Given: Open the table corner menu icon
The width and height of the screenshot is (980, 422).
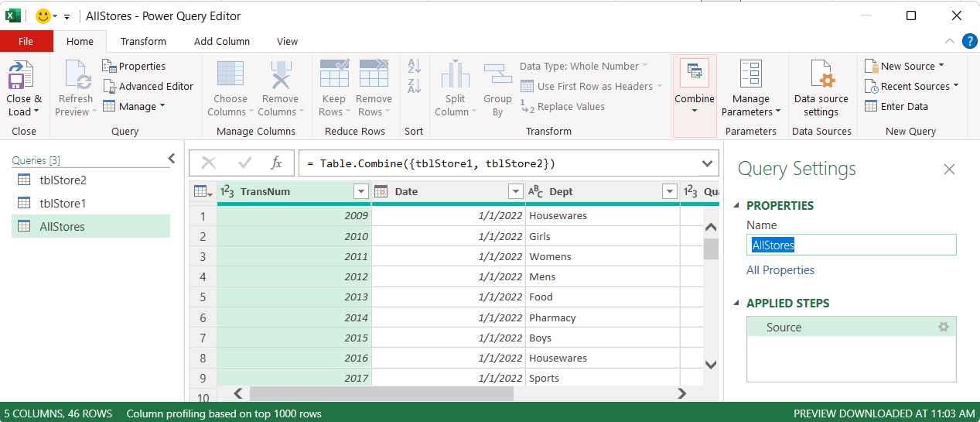Looking at the screenshot, I should 203,191.
